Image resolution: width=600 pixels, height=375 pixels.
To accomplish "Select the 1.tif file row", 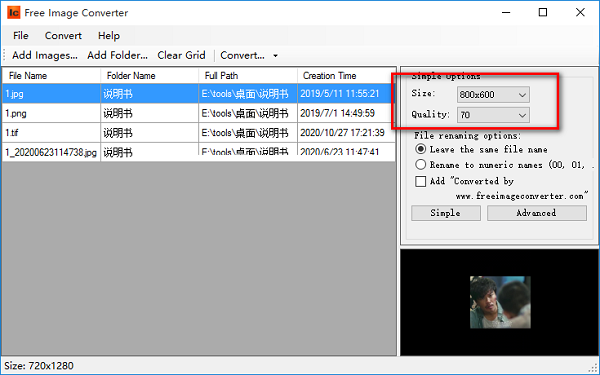I will point(199,133).
